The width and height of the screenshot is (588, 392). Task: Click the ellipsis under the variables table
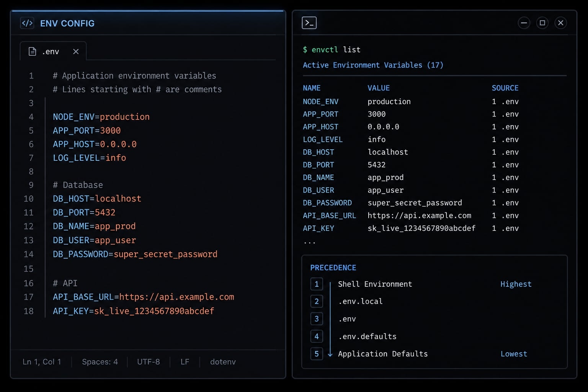click(309, 242)
